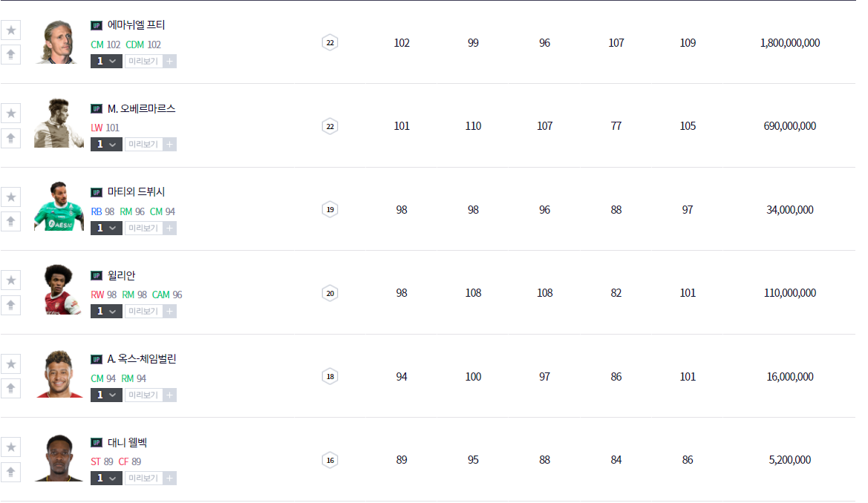
Task: Open the A. 옥스-체임벌린 player name link
Action: [x=142, y=359]
